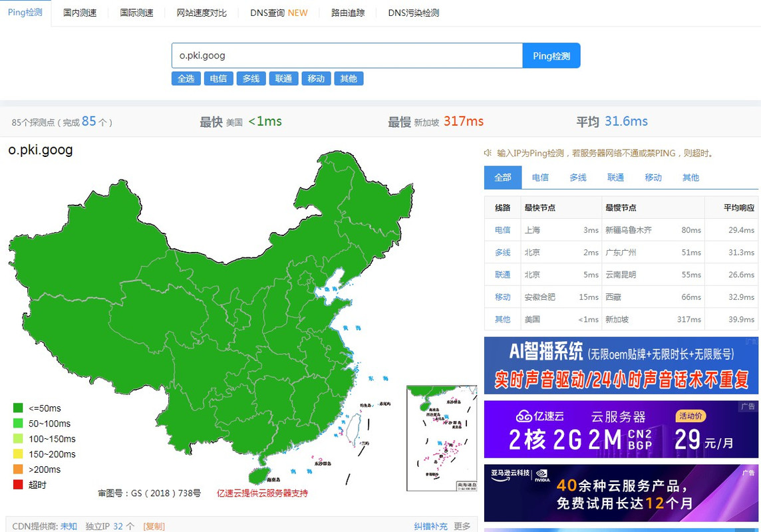The image size is (761, 532).
Task: Click the 上海 fastest node cell
Action: [x=532, y=230]
